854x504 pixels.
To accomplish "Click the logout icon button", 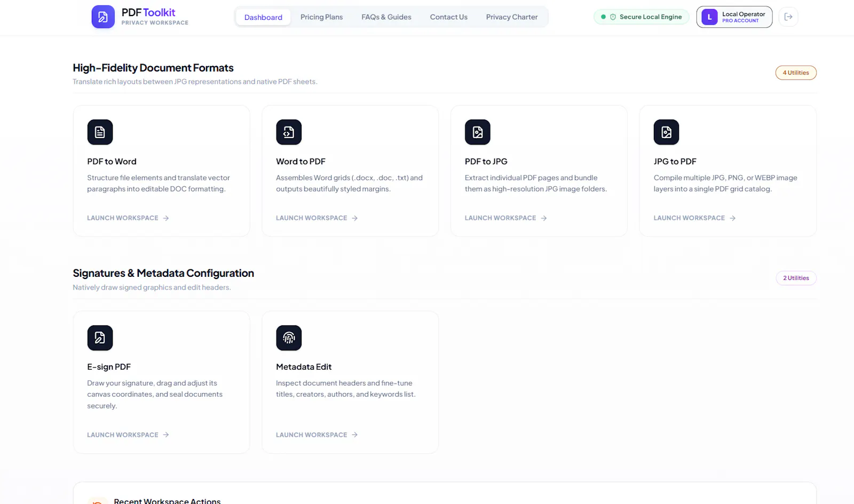I will [788, 17].
